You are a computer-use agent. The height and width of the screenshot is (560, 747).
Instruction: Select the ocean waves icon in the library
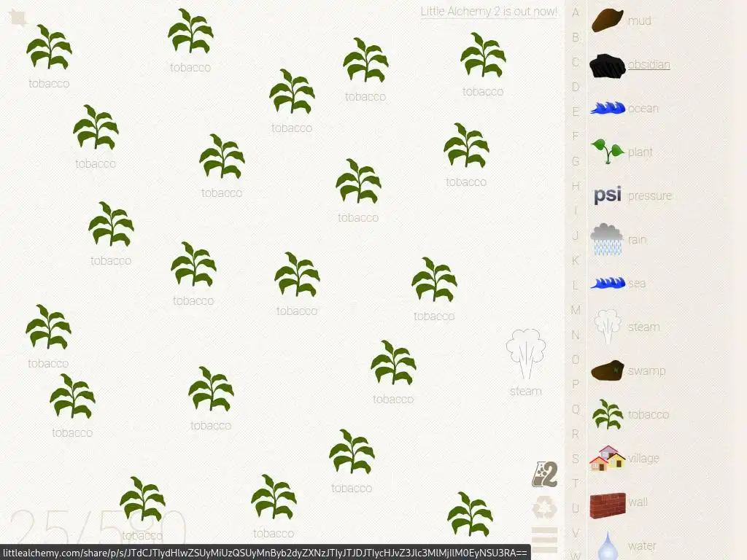608,108
